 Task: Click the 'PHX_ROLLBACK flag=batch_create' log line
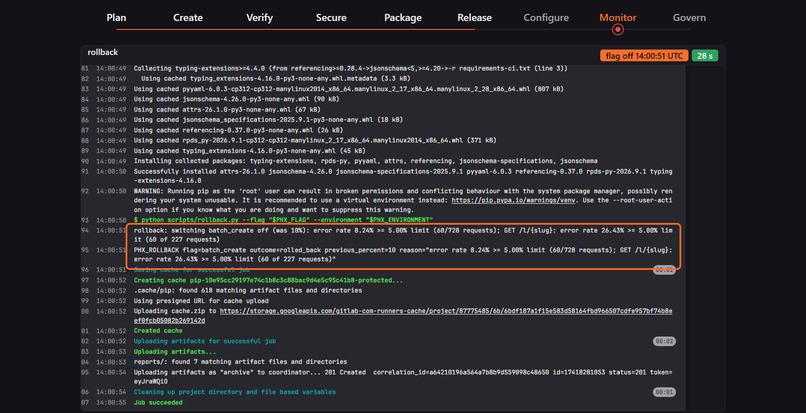[x=403, y=255]
